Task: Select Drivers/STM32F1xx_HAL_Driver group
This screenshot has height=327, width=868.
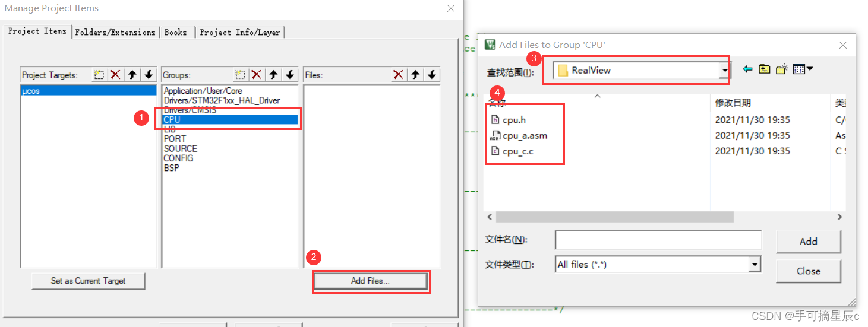Action: click(x=230, y=100)
